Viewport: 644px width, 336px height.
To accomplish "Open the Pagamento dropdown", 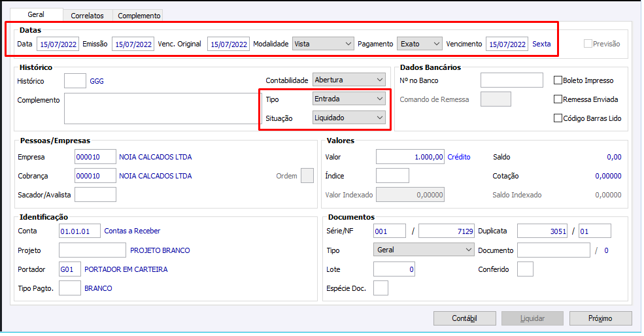I will click(420, 44).
